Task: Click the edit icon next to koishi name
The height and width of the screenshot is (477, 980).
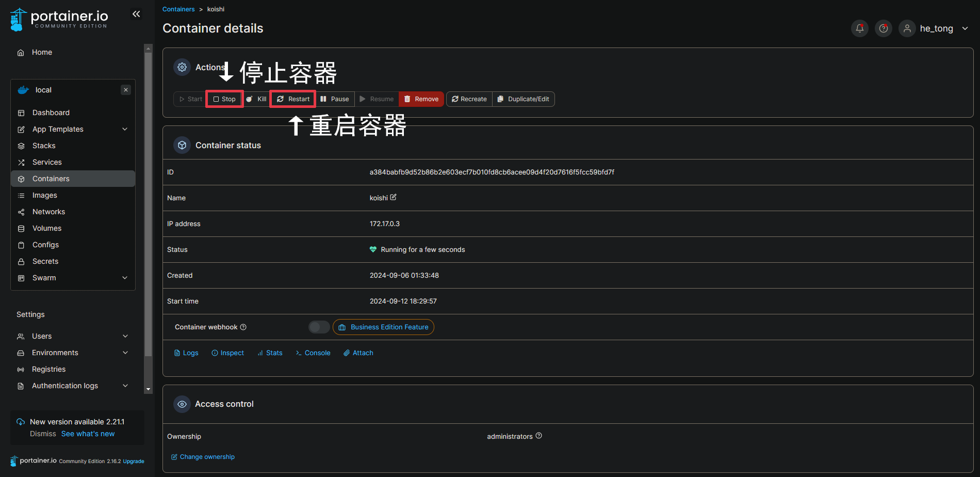Action: coord(394,197)
